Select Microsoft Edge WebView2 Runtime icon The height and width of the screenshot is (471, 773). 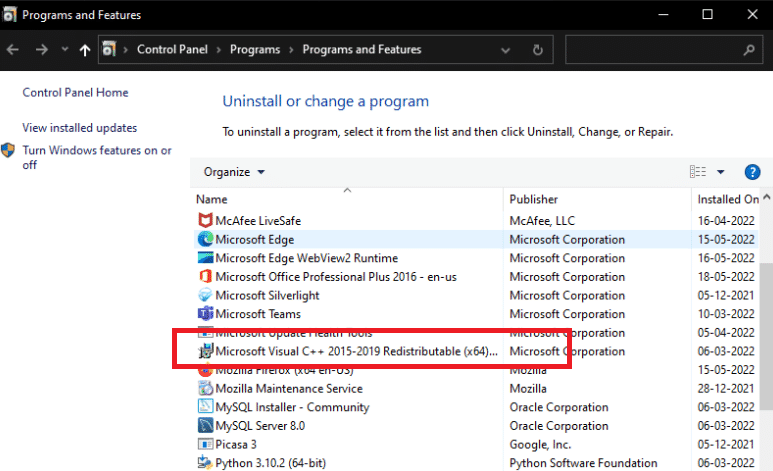[205, 258]
